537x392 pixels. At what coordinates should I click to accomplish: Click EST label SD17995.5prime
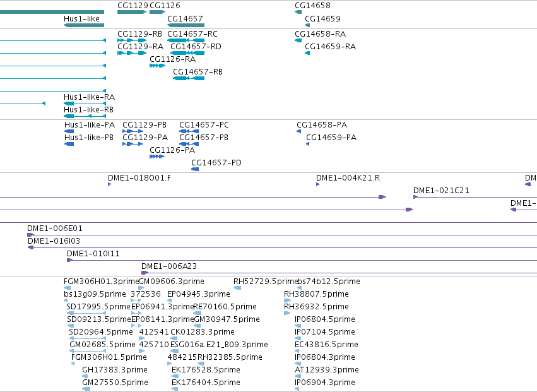coord(98,307)
